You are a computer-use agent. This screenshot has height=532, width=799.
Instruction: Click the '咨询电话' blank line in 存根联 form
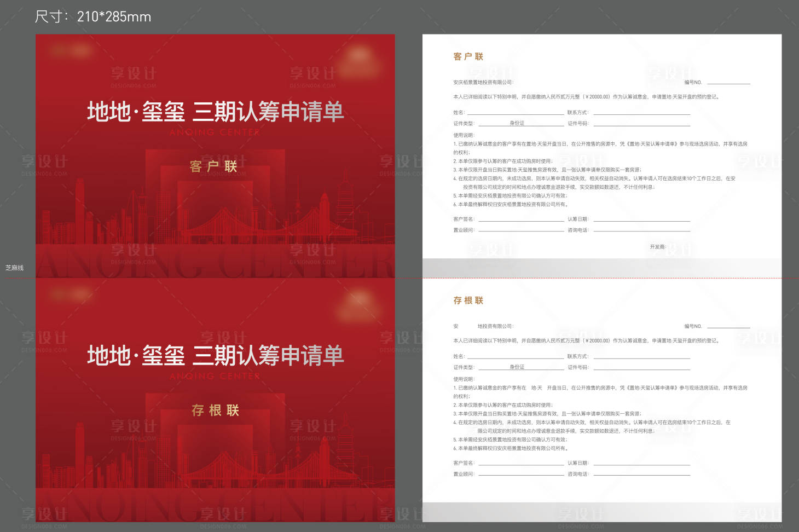[642, 476]
